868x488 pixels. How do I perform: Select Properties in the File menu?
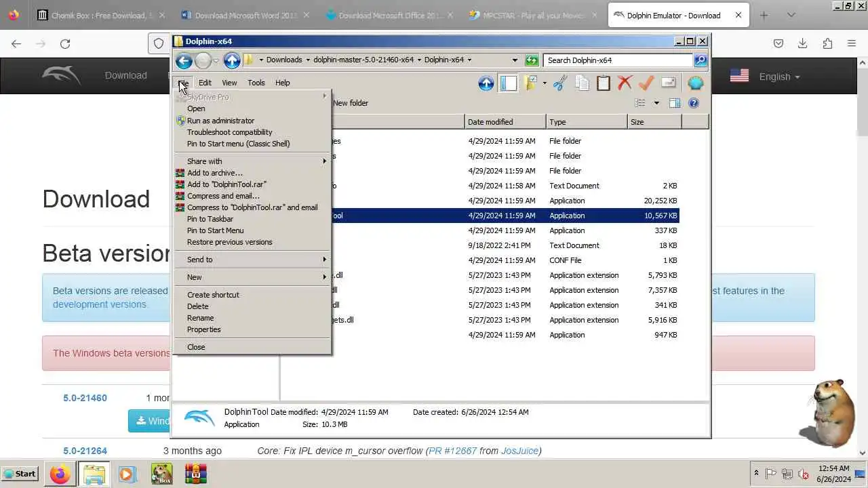[252, 329]
